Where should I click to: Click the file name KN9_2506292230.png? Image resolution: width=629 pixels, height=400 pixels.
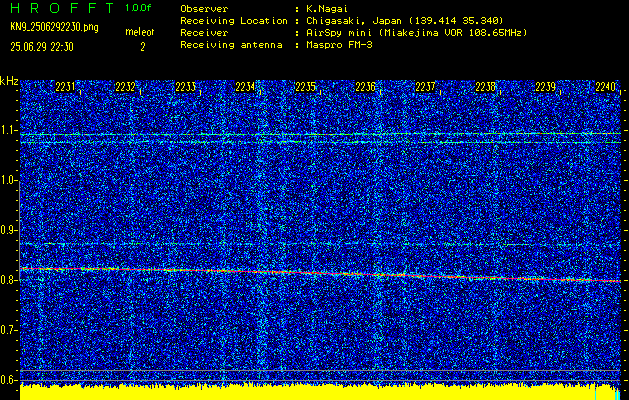pyautogui.click(x=54, y=27)
